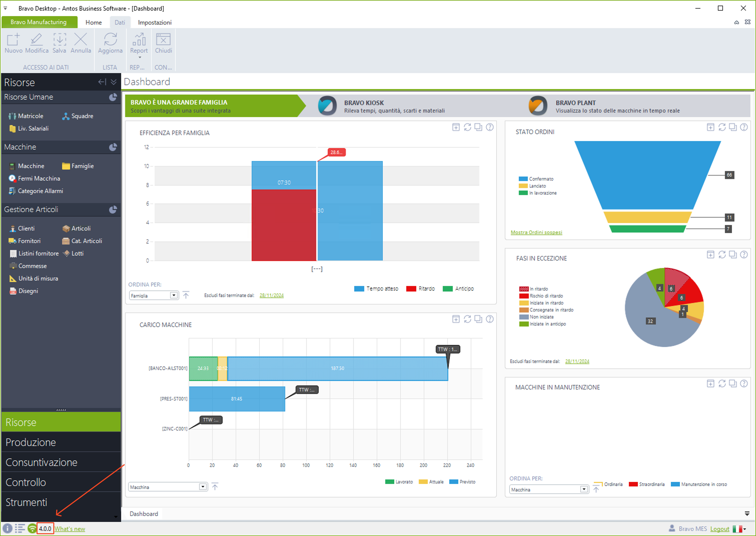Toggle sort arrow in Macchine in Manutenzione
The width and height of the screenshot is (756, 536).
pos(596,489)
